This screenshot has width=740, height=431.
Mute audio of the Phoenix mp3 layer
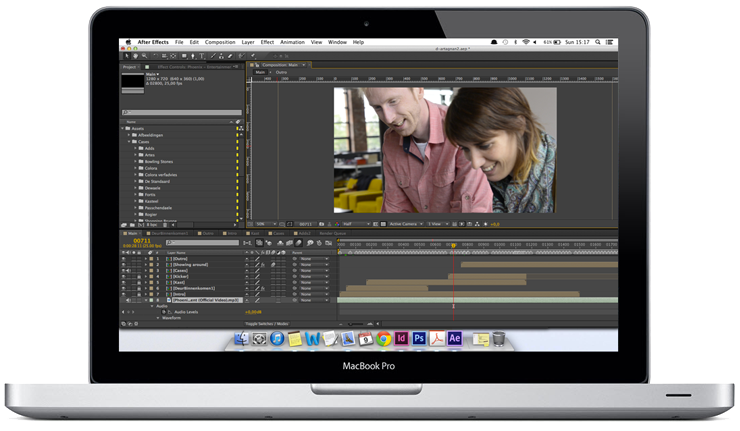coord(129,300)
